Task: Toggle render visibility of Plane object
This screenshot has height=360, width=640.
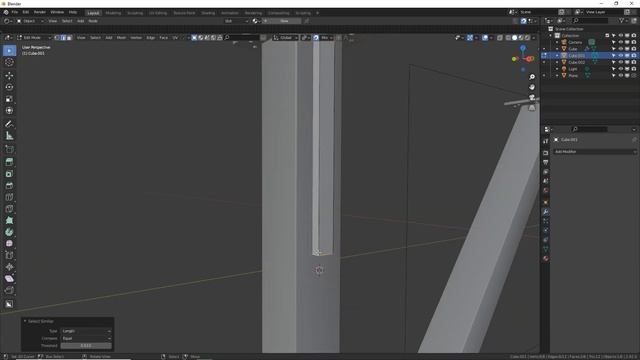Action: 634,76
